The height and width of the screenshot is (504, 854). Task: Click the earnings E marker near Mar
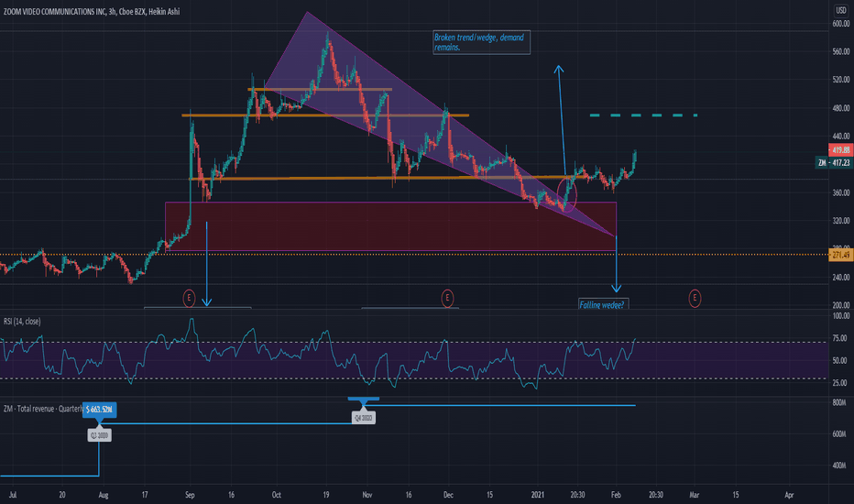[695, 298]
